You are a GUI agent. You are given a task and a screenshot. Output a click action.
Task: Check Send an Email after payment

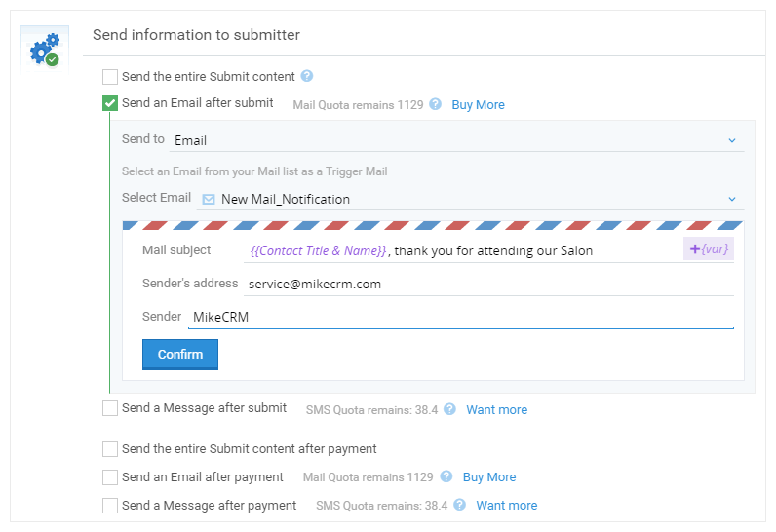coord(110,477)
